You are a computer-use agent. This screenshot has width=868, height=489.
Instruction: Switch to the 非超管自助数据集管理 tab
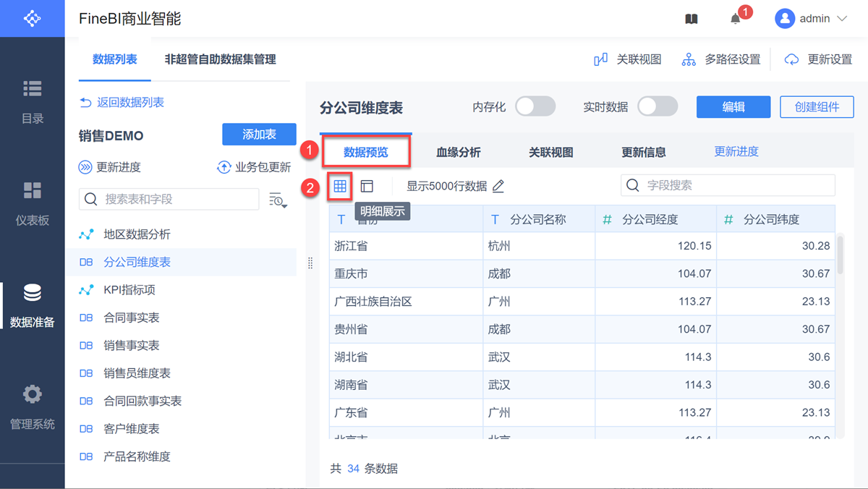tap(221, 59)
